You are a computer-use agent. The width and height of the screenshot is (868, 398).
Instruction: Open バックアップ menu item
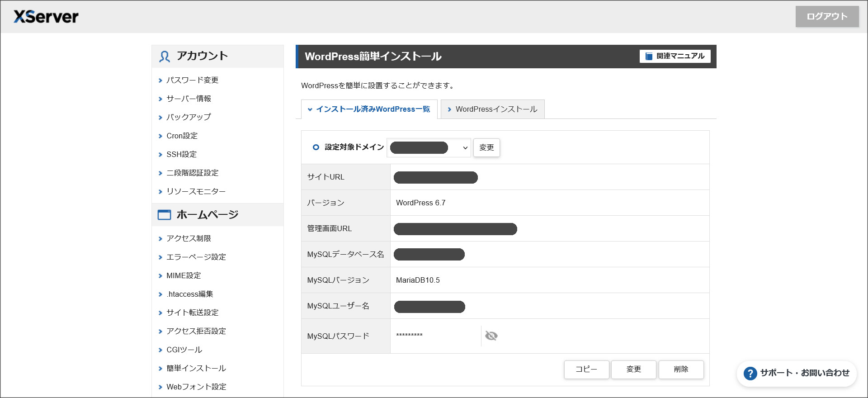(x=189, y=117)
